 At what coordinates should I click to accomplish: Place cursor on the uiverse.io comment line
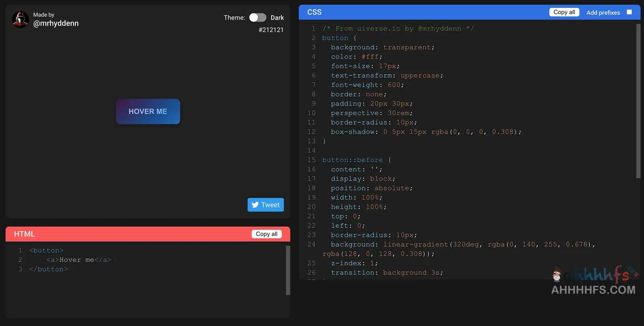click(398, 29)
